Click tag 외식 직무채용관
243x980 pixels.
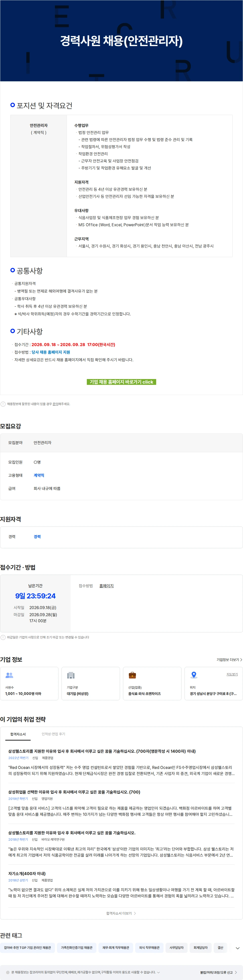[149, 948]
